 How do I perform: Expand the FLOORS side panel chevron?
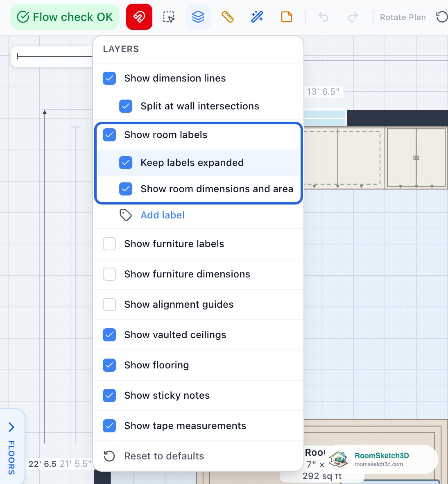click(11, 427)
